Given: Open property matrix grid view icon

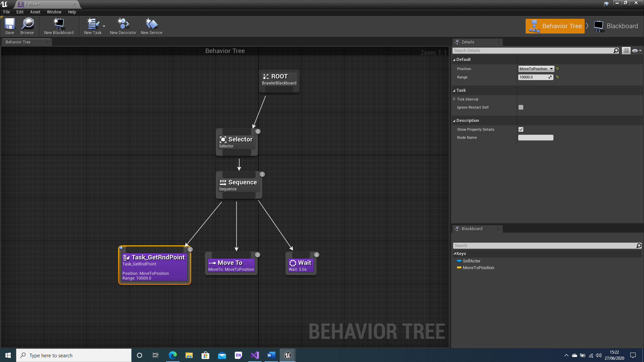Looking at the screenshot, I should click(x=626, y=51).
